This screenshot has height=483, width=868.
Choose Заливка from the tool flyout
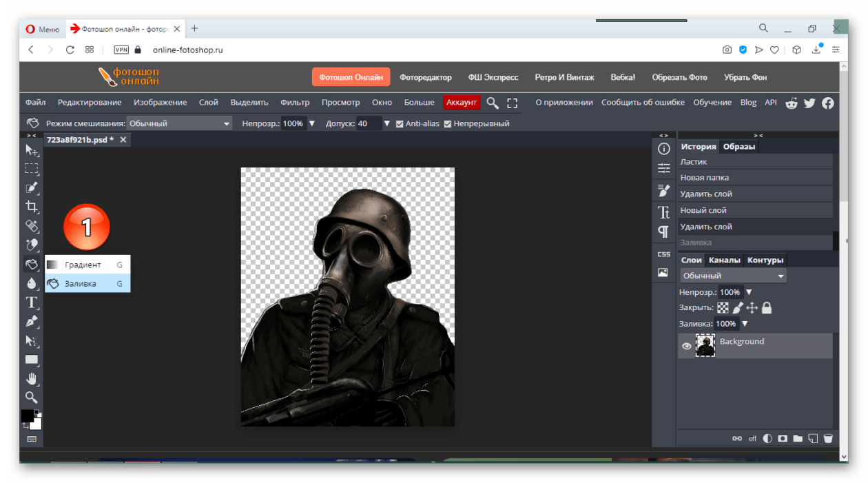click(87, 283)
